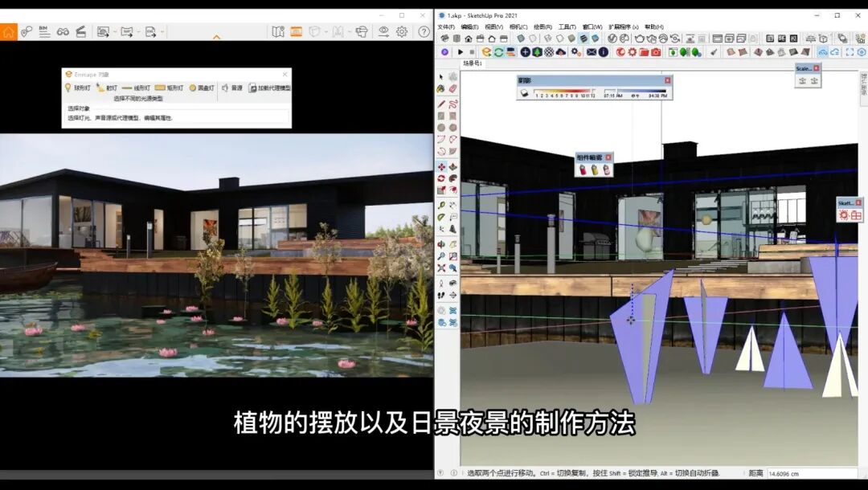Adjust shadow time-of-day slider
The image size is (868, 490).
636,92
